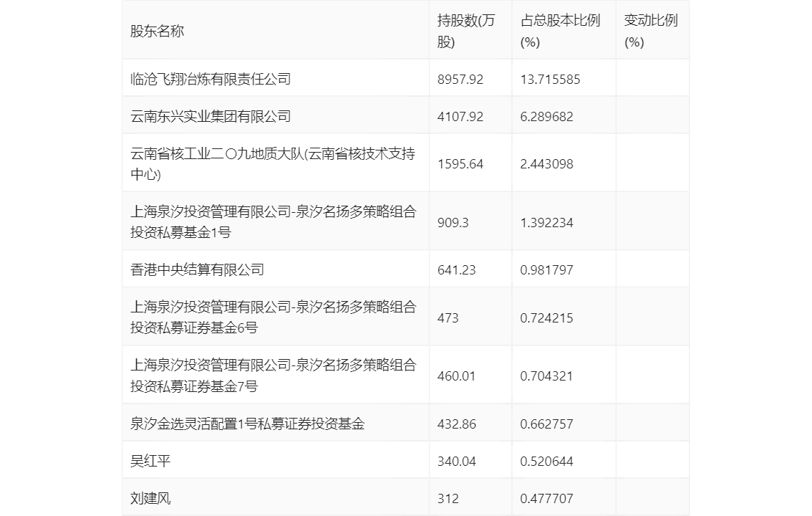Select the value 1595.64
Screen dimensions: 812x516
(x=460, y=164)
